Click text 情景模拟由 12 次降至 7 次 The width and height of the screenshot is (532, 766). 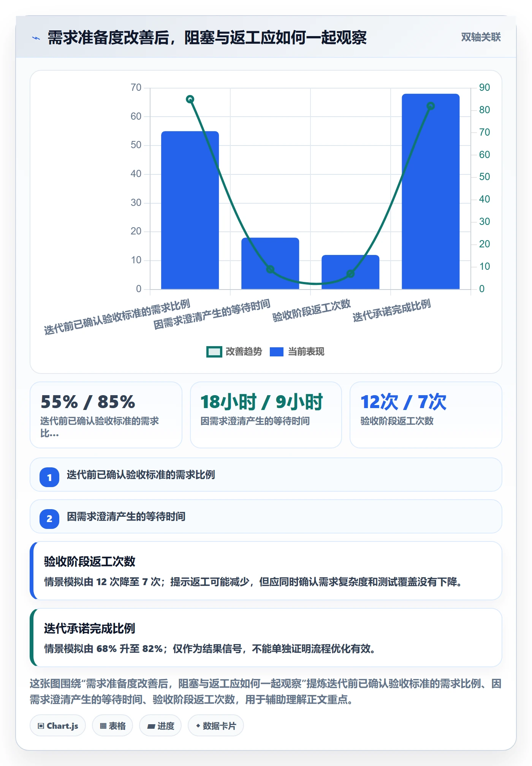pyautogui.click(x=102, y=582)
